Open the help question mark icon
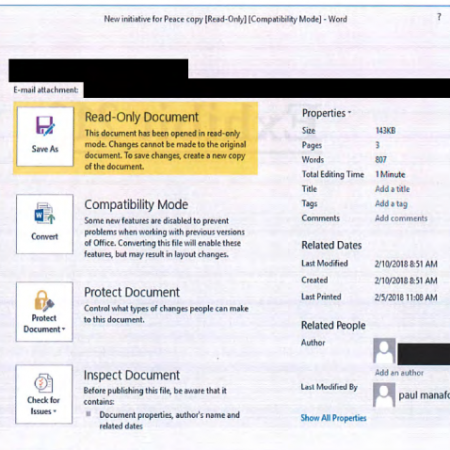Viewport: 450px width, 450px height. 439,17
